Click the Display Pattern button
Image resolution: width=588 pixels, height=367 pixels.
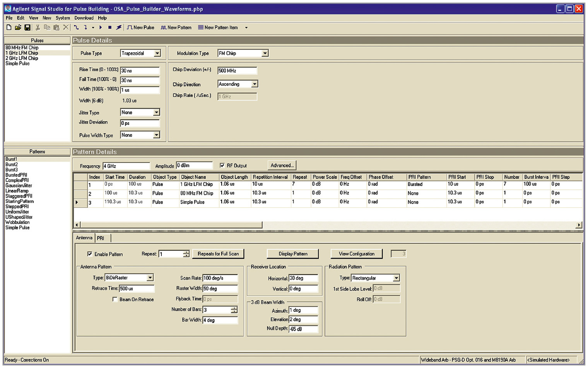click(293, 254)
